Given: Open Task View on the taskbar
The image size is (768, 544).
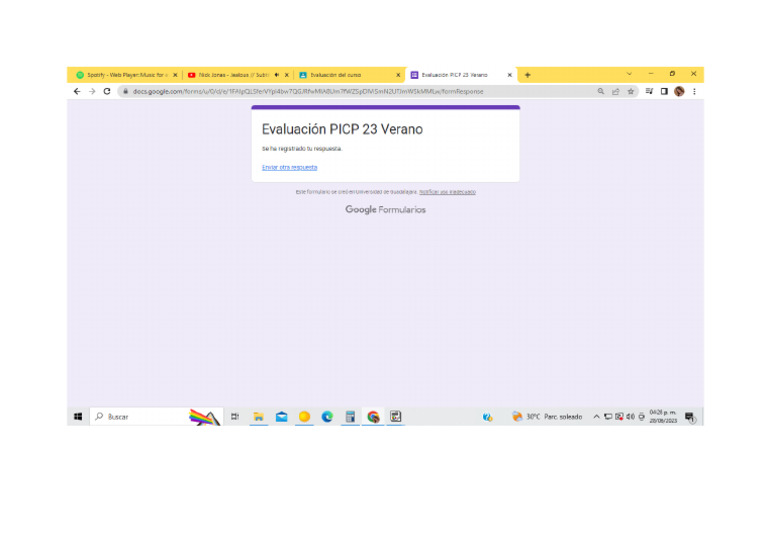Looking at the screenshot, I should click(235, 417).
